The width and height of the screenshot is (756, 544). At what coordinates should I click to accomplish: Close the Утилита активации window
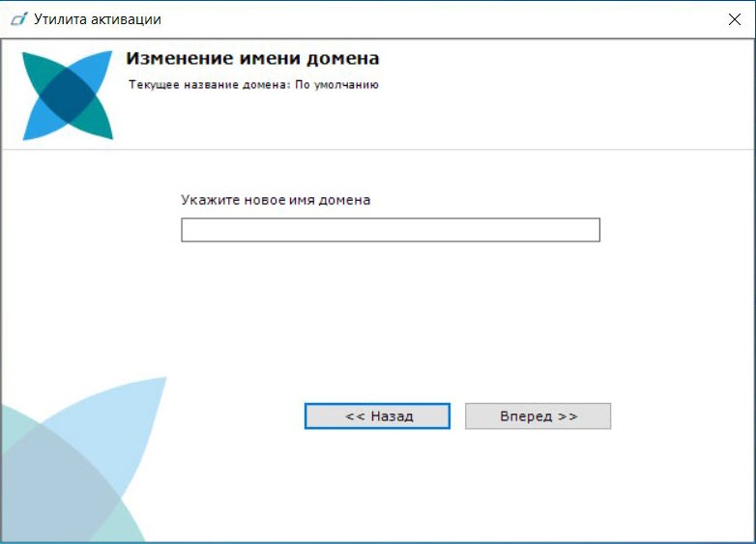point(733,19)
